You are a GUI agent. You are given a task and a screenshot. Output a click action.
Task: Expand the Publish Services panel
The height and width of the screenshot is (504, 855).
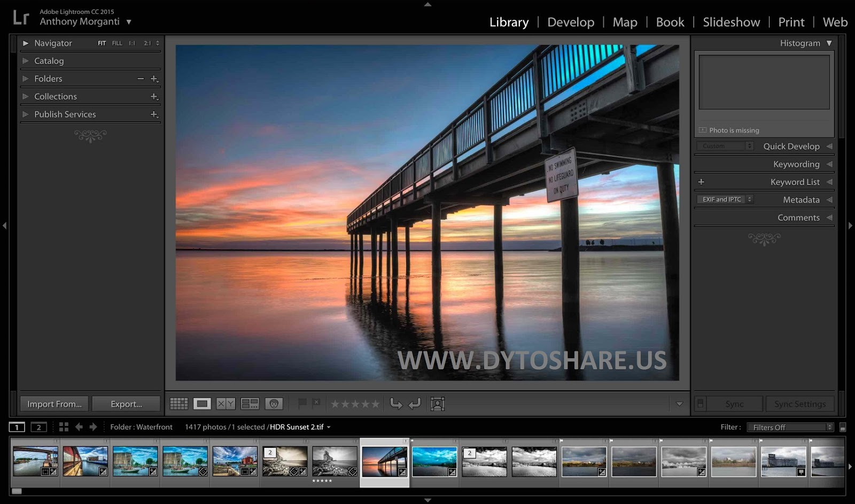[x=25, y=114]
